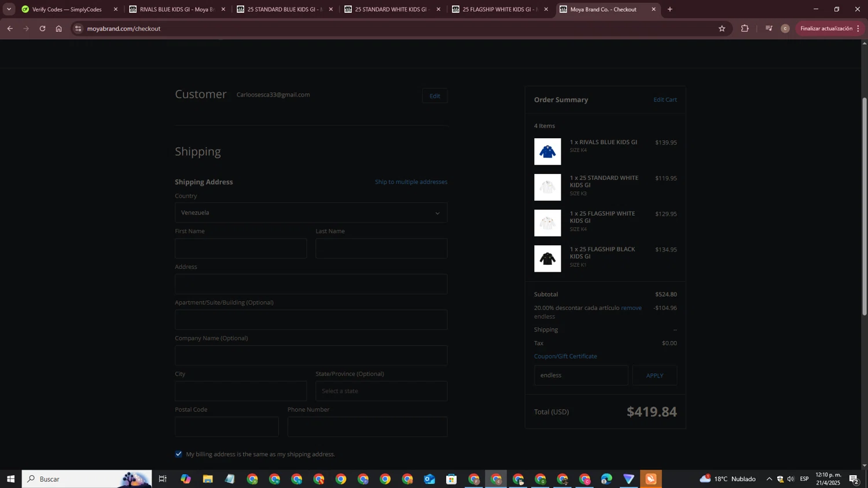The height and width of the screenshot is (488, 868).
Task: View site information for moyabrand.com
Action: (79, 28)
